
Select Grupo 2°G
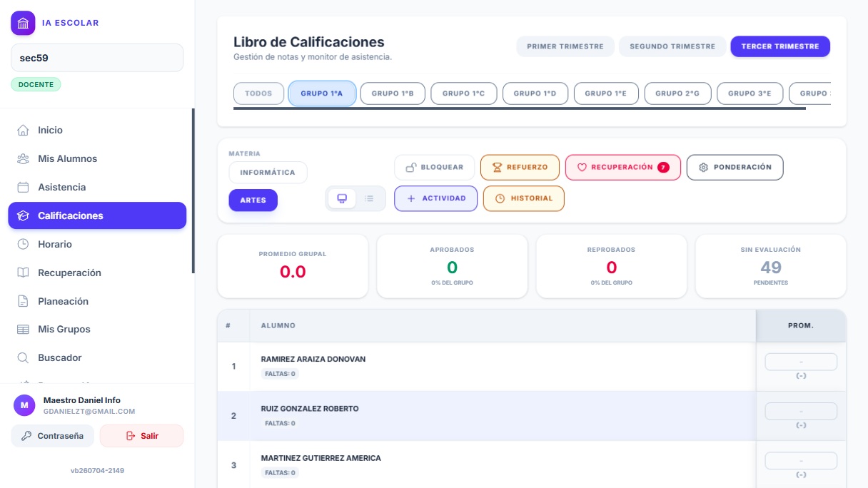coord(677,93)
